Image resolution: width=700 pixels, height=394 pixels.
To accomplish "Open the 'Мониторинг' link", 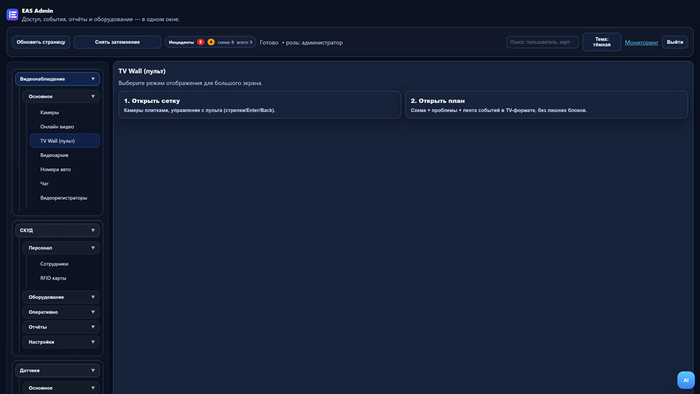I will [x=641, y=42].
